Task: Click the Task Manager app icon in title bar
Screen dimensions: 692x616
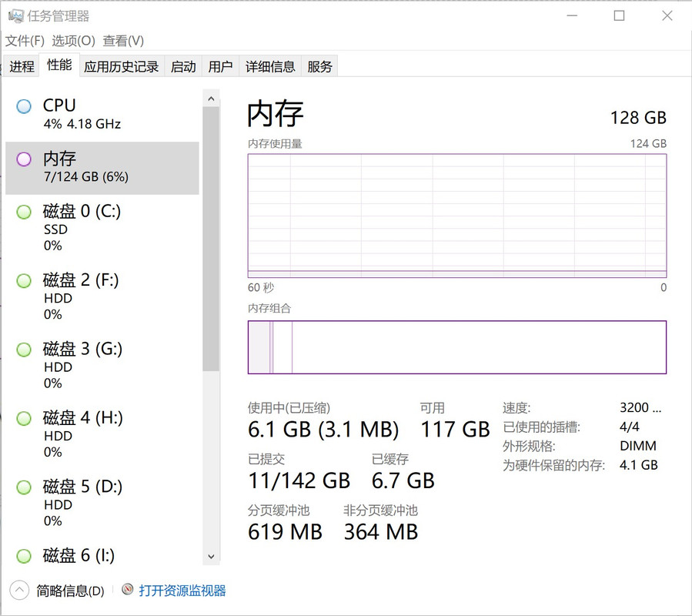Action: coord(16,16)
